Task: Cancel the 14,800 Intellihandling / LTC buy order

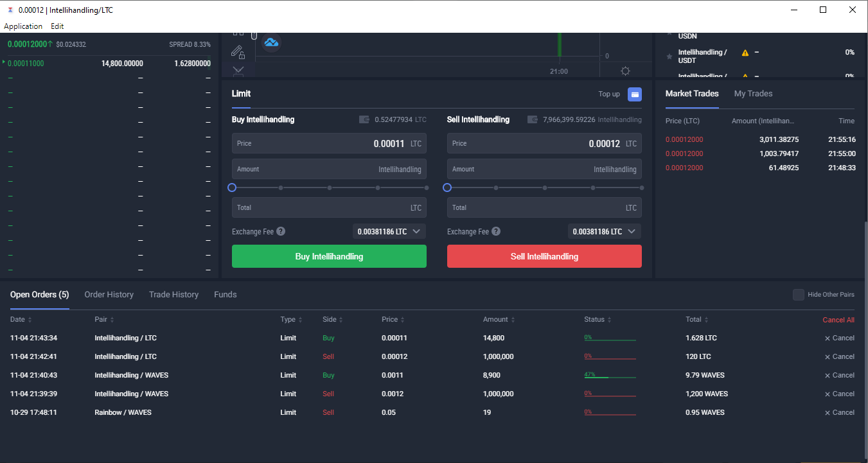Action: [840, 338]
